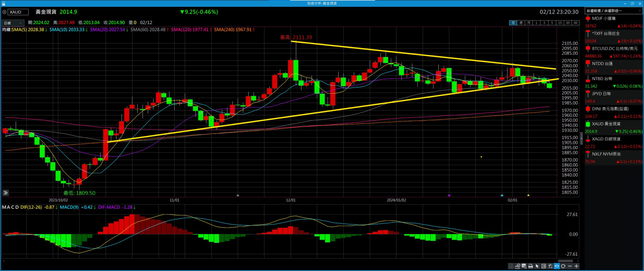Select NTDD 台匯 in watchlist
The width and height of the screenshot is (644, 271).
tap(614, 67)
